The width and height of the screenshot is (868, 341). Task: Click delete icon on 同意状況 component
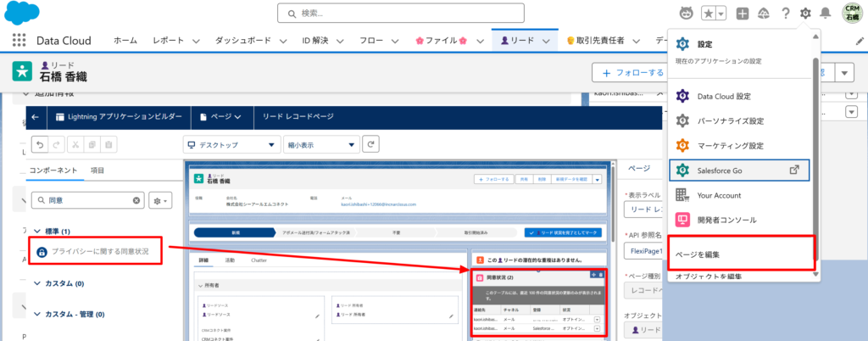[x=601, y=274]
